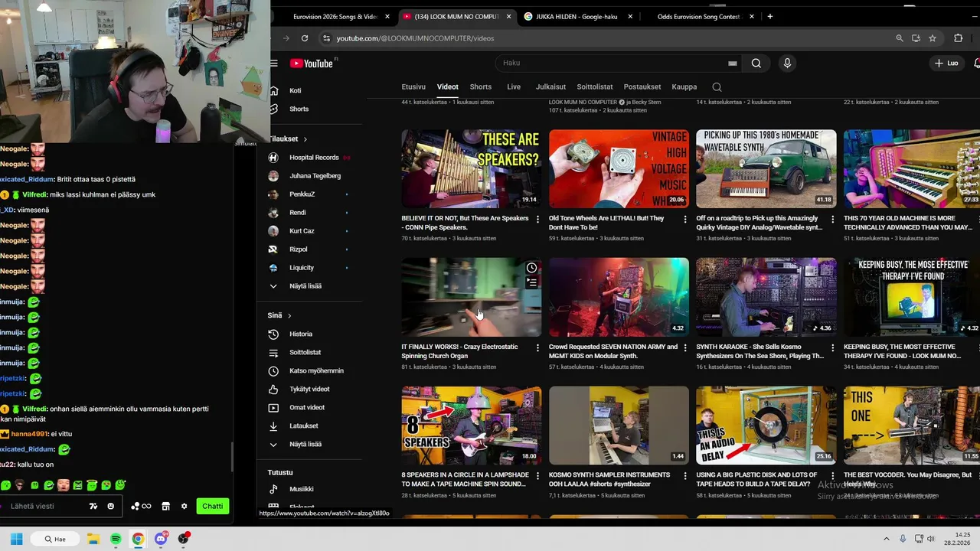Switch to the Soittolistat channel tab
980x551 pixels.
coord(595,87)
